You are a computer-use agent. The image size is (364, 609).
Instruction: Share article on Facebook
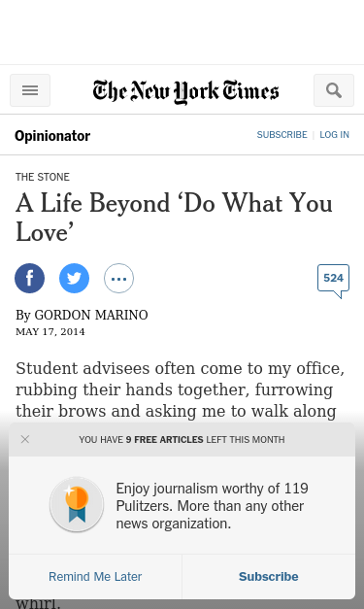pos(29,278)
